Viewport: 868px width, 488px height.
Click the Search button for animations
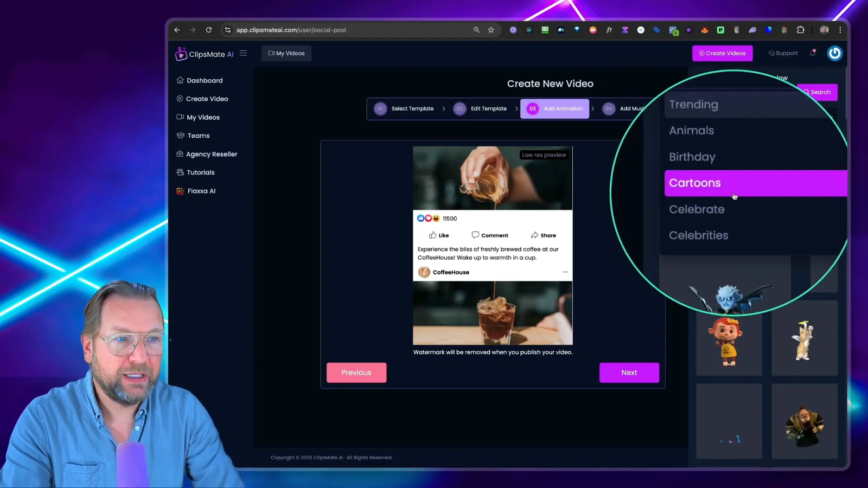pos(818,92)
